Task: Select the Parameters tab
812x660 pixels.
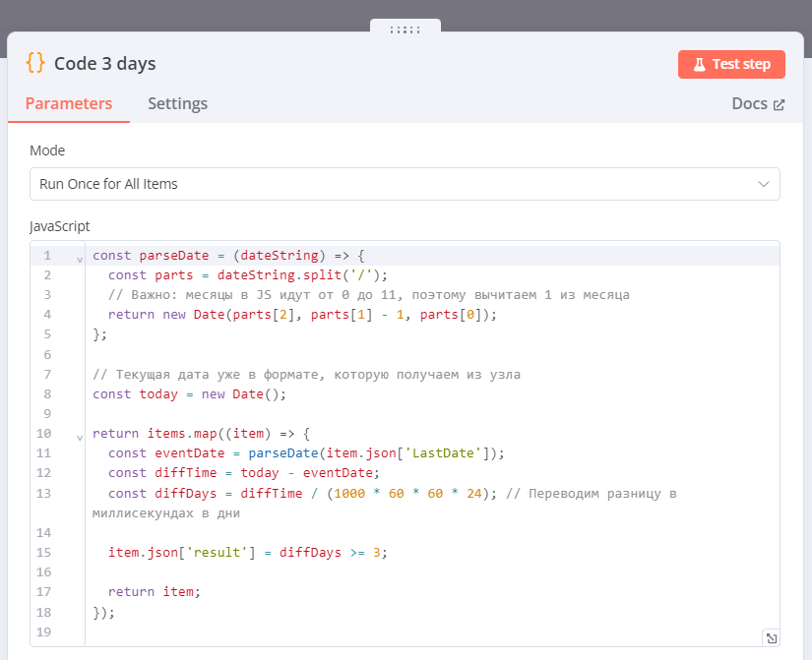Action: [x=69, y=103]
